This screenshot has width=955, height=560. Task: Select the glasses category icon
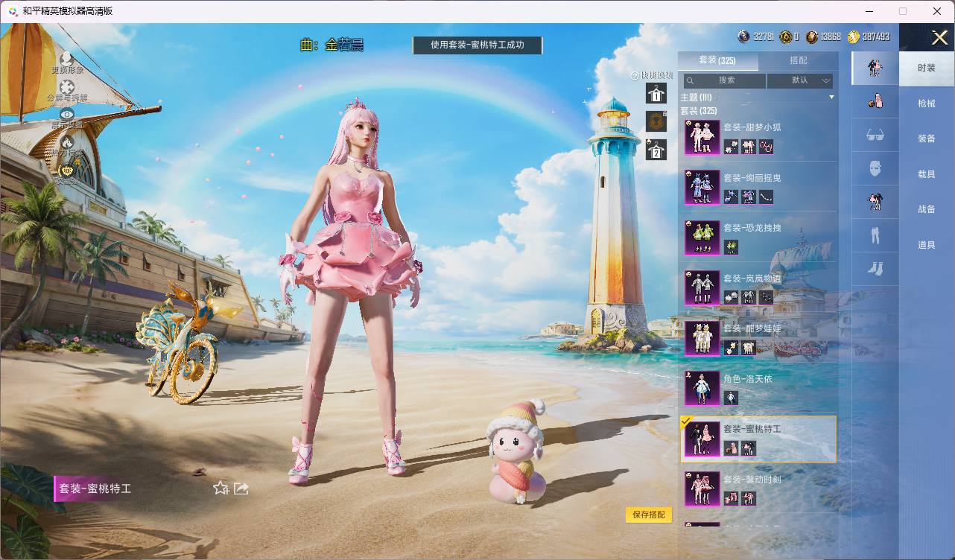[x=875, y=136]
